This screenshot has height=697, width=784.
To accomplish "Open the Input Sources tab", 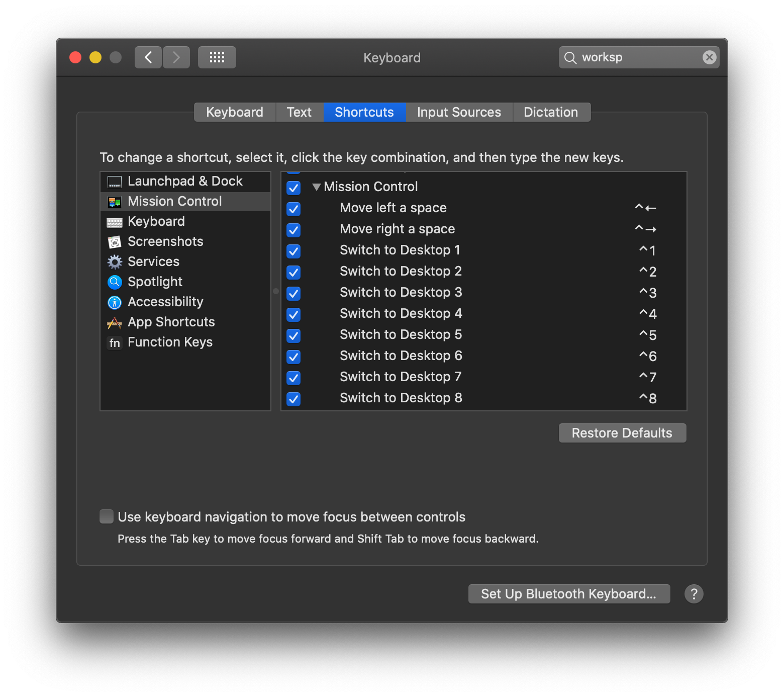I will (x=459, y=112).
